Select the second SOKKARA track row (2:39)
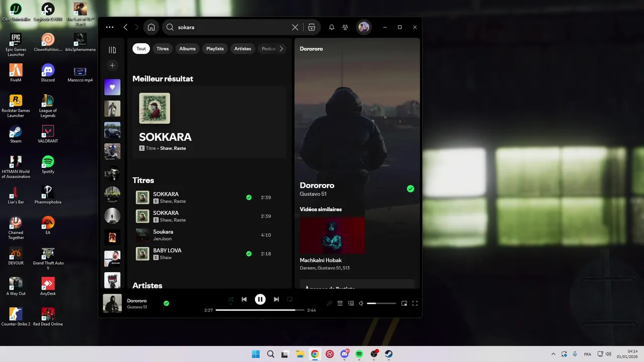 pos(210,216)
